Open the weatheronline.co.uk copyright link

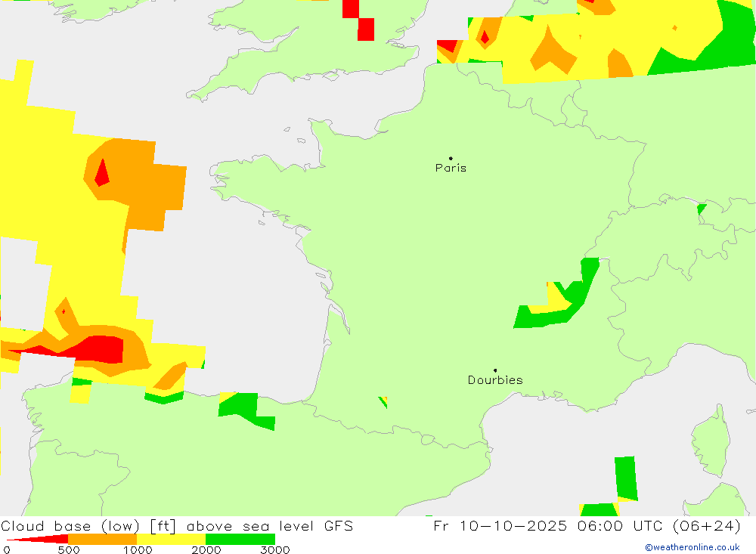(x=692, y=547)
